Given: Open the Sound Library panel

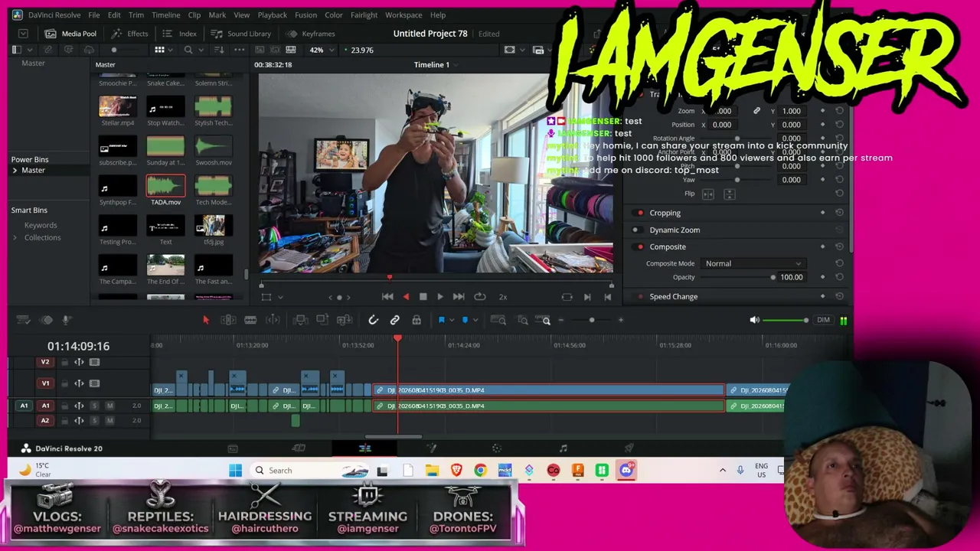Looking at the screenshot, I should (241, 34).
